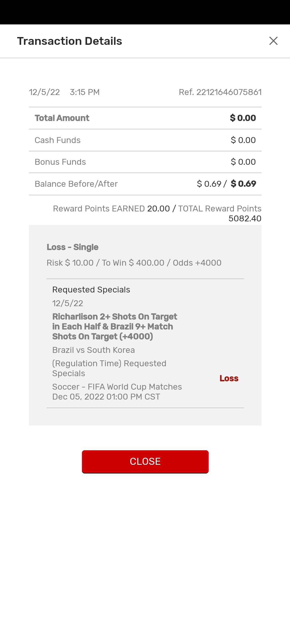The height and width of the screenshot is (644, 290).
Task: Select the Total Amount row label
Action: coord(62,118)
